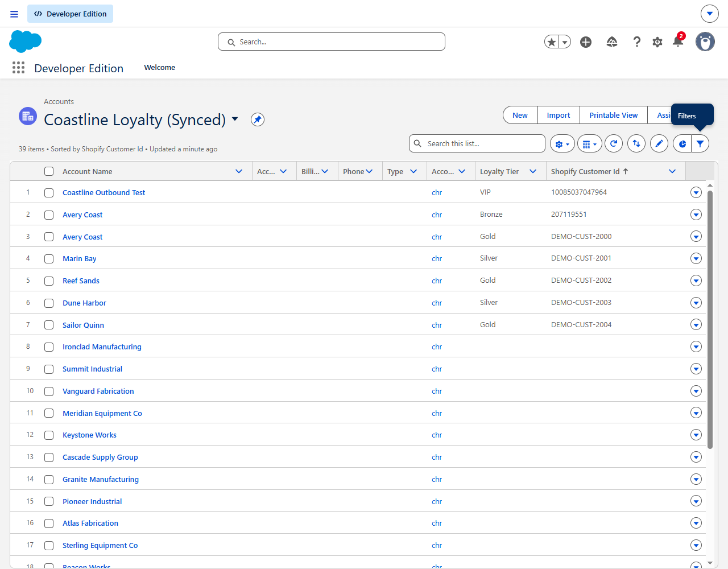Viewport: 728px width, 569px height.
Task: Open the Meridian Equipment Co account
Action: click(x=102, y=414)
